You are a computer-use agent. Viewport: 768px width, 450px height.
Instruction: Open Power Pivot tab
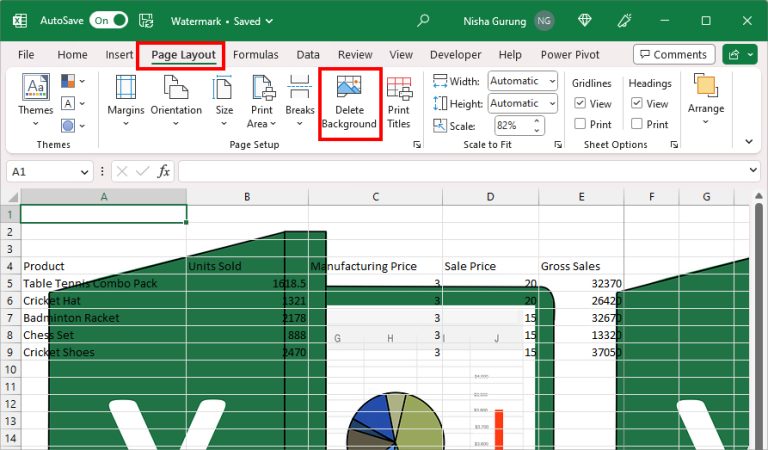click(570, 54)
